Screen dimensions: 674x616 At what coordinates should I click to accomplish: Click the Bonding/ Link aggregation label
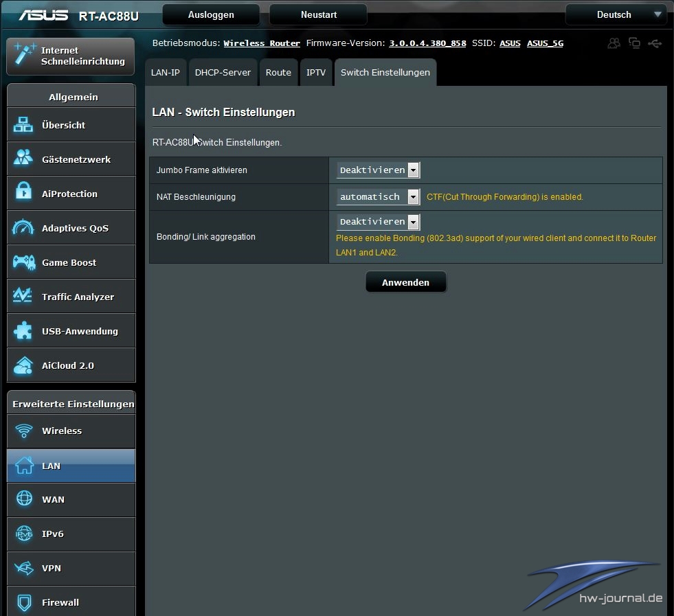pyautogui.click(x=206, y=237)
